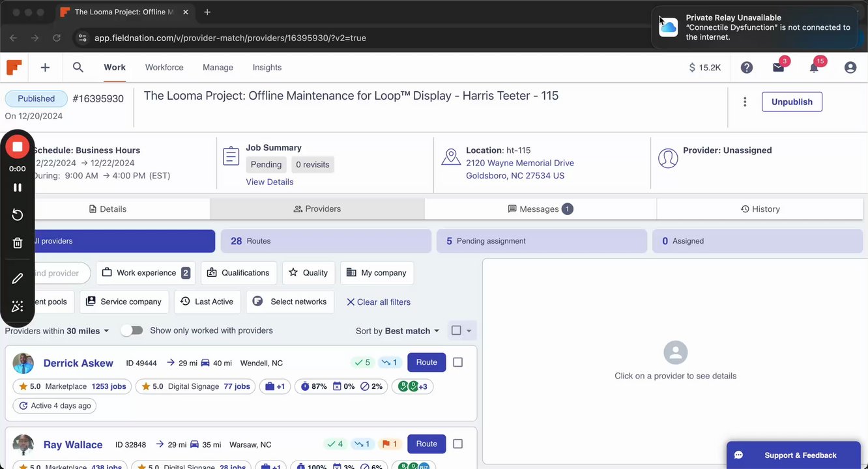Click the browser back arrow
Image resolution: width=868 pixels, height=469 pixels.
tap(14, 38)
